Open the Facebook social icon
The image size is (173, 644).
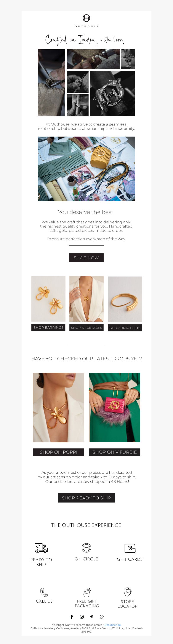pyautogui.click(x=72, y=617)
